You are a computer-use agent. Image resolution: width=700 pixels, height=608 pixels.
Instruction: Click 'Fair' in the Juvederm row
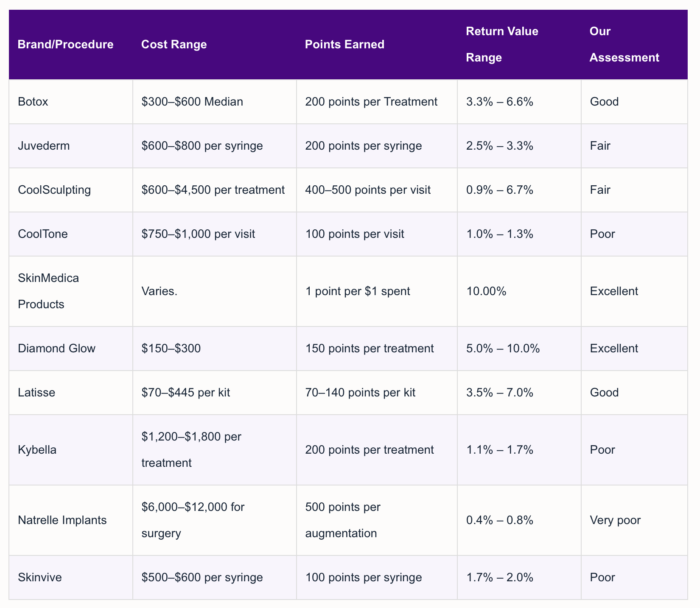point(600,146)
